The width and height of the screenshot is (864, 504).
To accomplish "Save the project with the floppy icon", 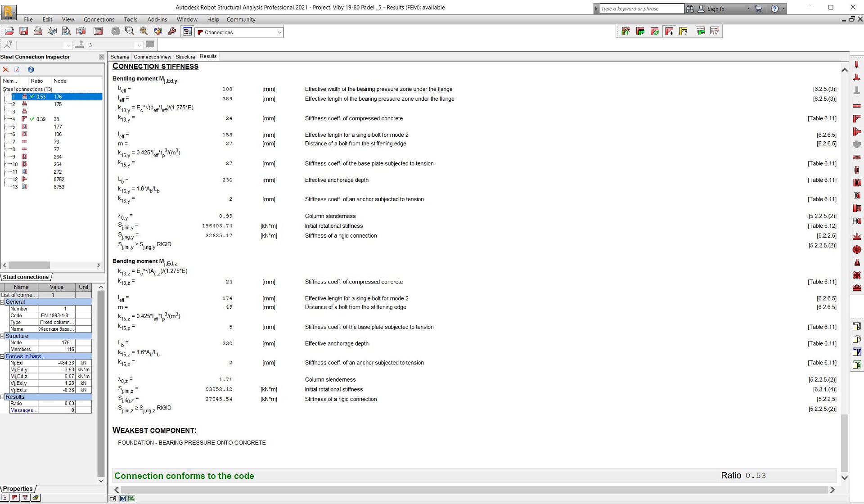I will coord(23,31).
